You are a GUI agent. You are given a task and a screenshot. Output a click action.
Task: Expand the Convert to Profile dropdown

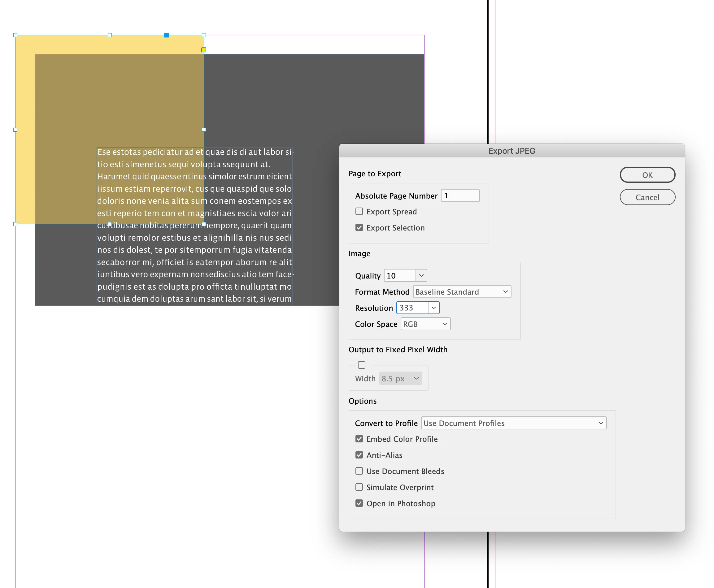coord(513,423)
